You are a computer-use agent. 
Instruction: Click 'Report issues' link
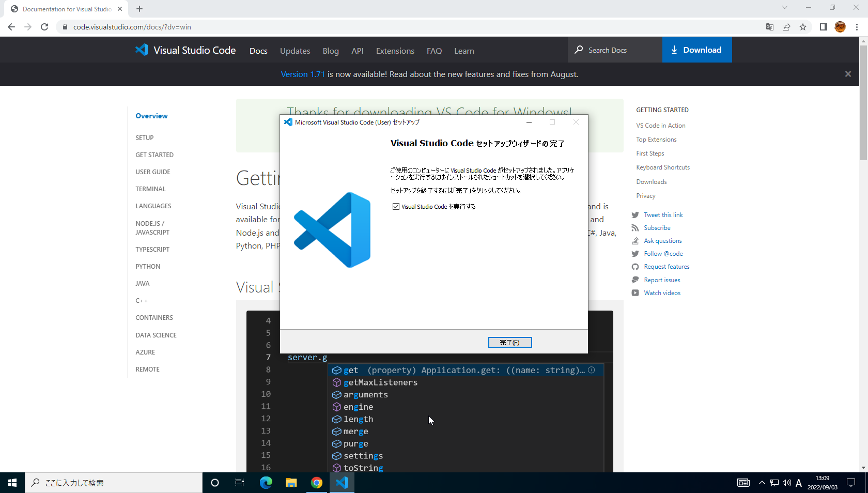click(662, 280)
